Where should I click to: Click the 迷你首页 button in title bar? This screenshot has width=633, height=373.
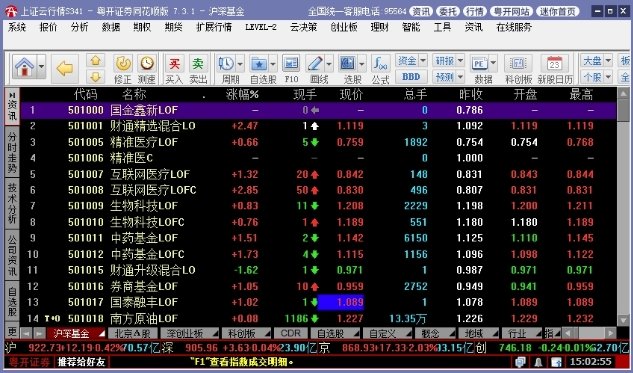pos(558,11)
